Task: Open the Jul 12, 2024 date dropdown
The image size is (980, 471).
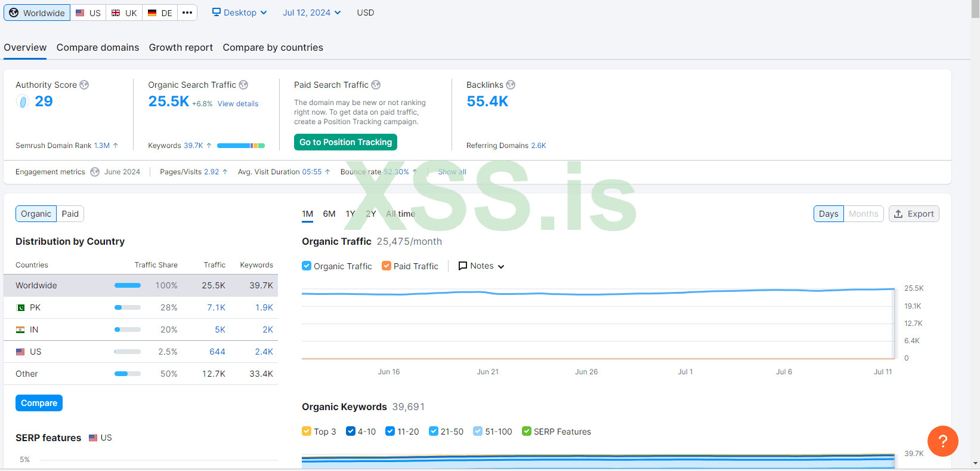Action: click(x=312, y=13)
